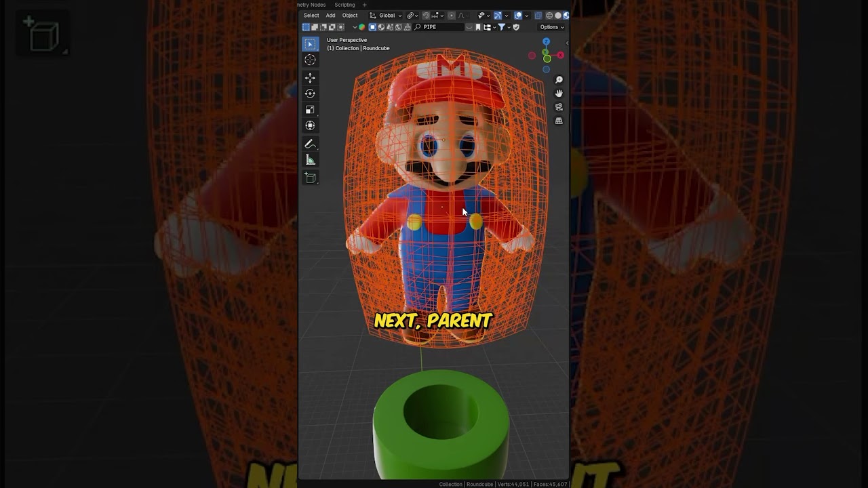Toggle snapping magnet button

click(x=425, y=16)
